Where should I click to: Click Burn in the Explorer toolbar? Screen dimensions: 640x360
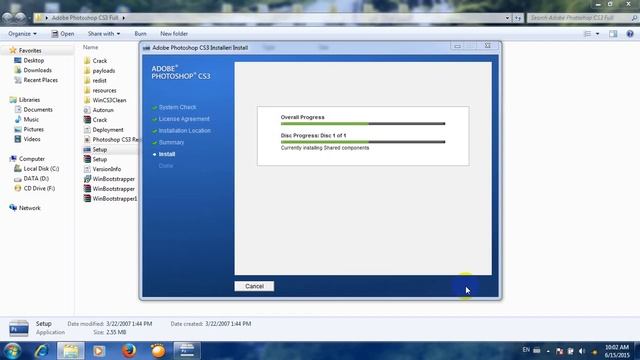(140, 34)
